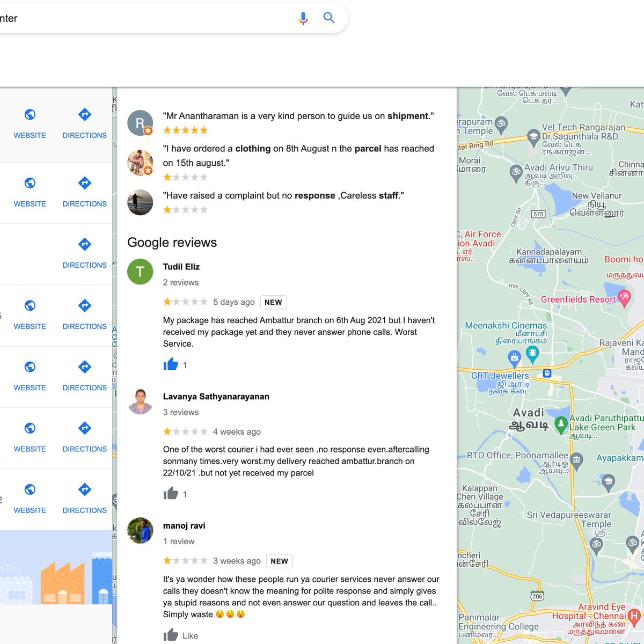Open manoj ravi's profile photo
Viewport: 644px width, 644px height.
point(140,531)
